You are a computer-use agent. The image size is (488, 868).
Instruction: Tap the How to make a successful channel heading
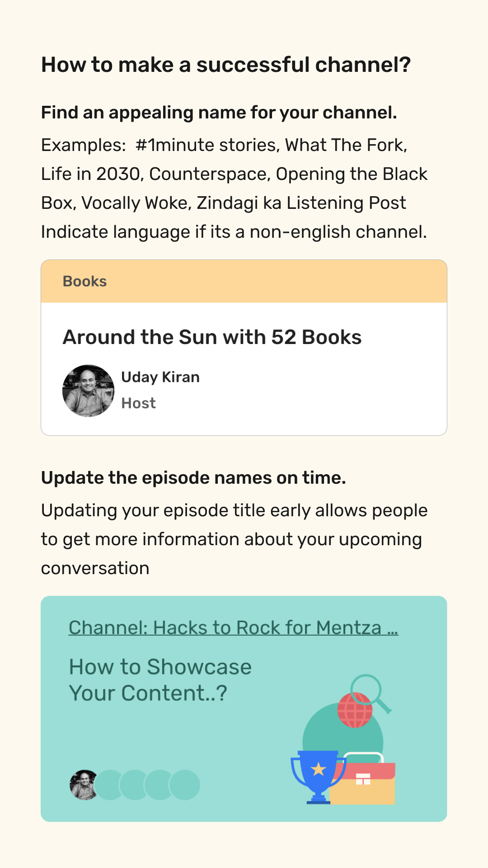click(x=226, y=65)
